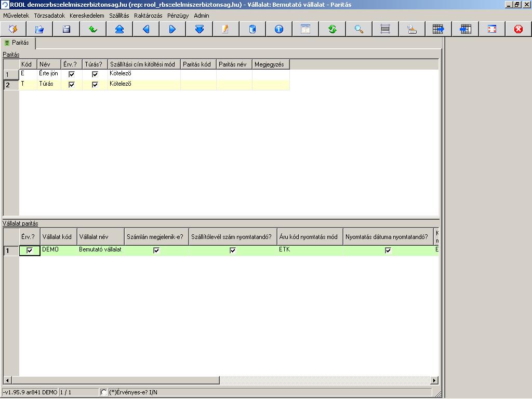Open the folder icon in toolbar
The width and height of the screenshot is (532, 399).
(39, 29)
